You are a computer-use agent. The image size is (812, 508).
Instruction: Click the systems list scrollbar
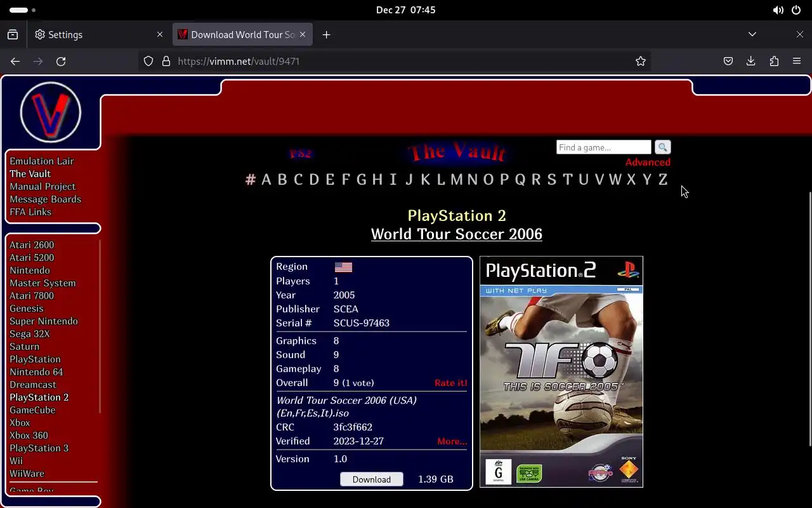point(99,326)
